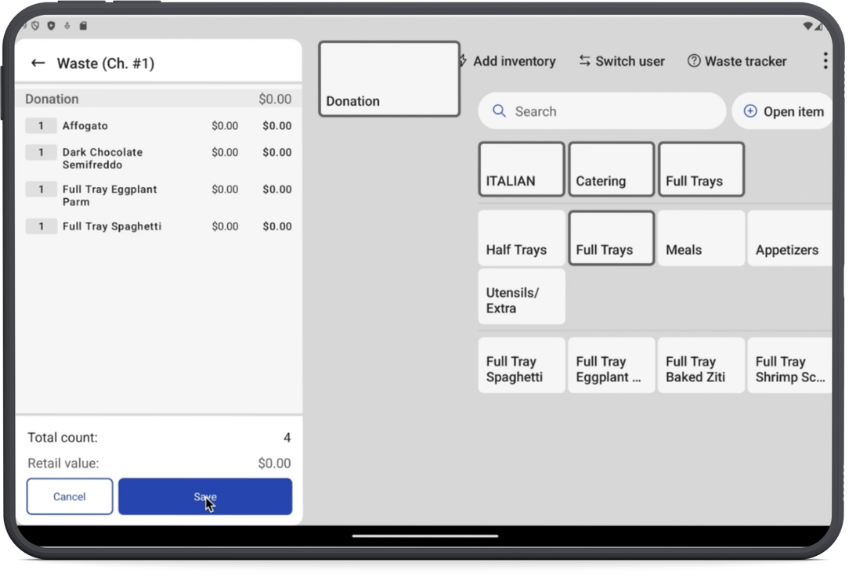The height and width of the screenshot is (578, 848).
Task: Select the Full Tray Eggplant Parm line item
Action: pos(158,195)
